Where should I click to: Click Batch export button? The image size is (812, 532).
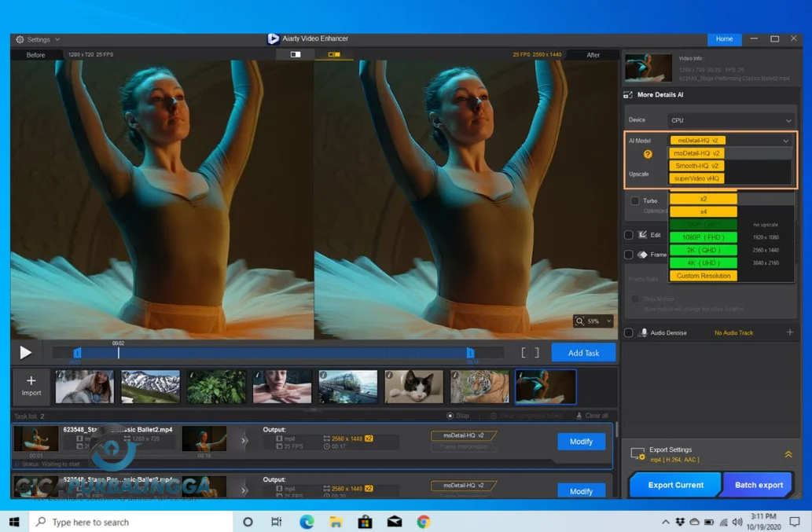tap(759, 485)
